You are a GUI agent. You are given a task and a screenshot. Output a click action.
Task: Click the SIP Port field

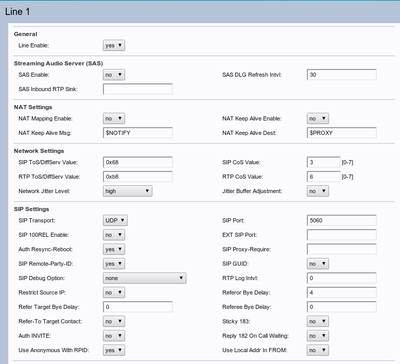click(x=342, y=220)
